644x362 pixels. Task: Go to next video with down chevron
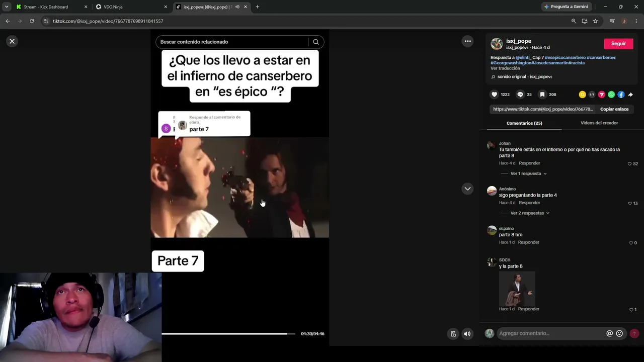click(x=467, y=189)
